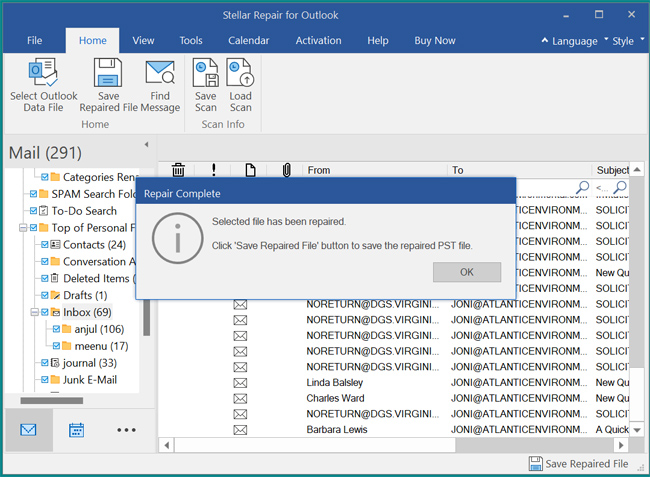Click item type document column icon
650x477 pixels.
pyautogui.click(x=250, y=170)
